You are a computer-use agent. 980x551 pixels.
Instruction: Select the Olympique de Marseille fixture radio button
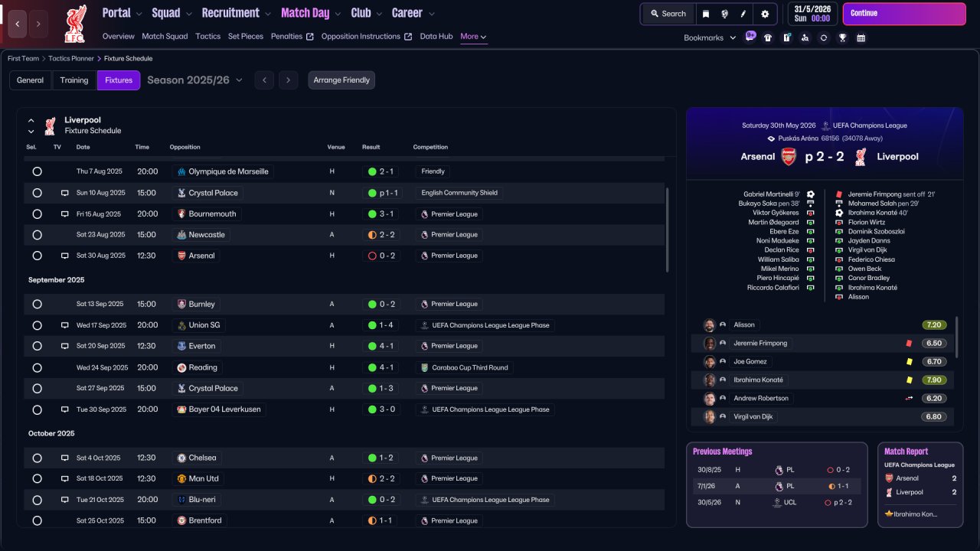pyautogui.click(x=37, y=171)
